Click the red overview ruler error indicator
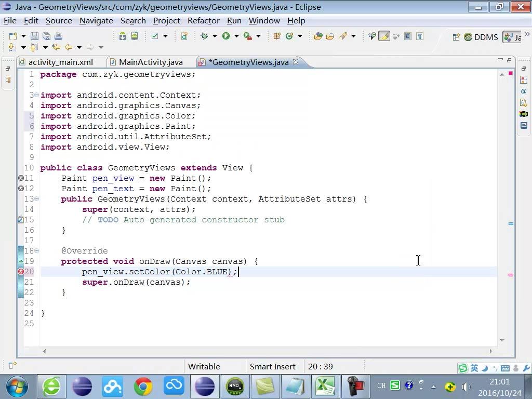The width and height of the screenshot is (532, 399). pos(511,73)
